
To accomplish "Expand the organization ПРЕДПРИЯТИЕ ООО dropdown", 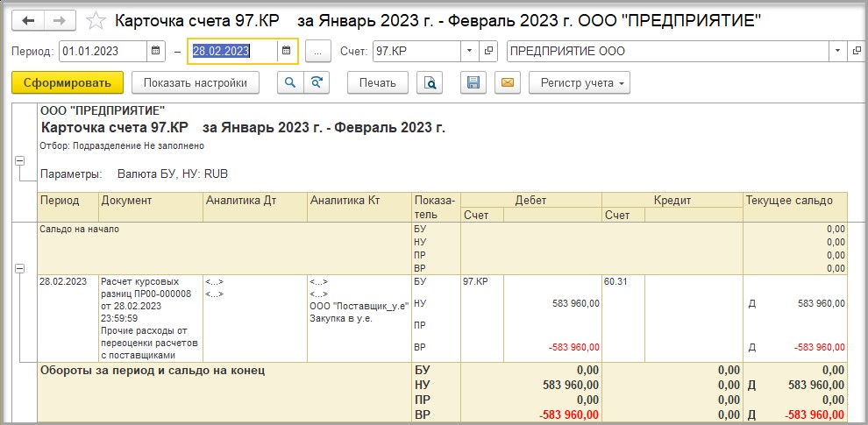I will [837, 51].
